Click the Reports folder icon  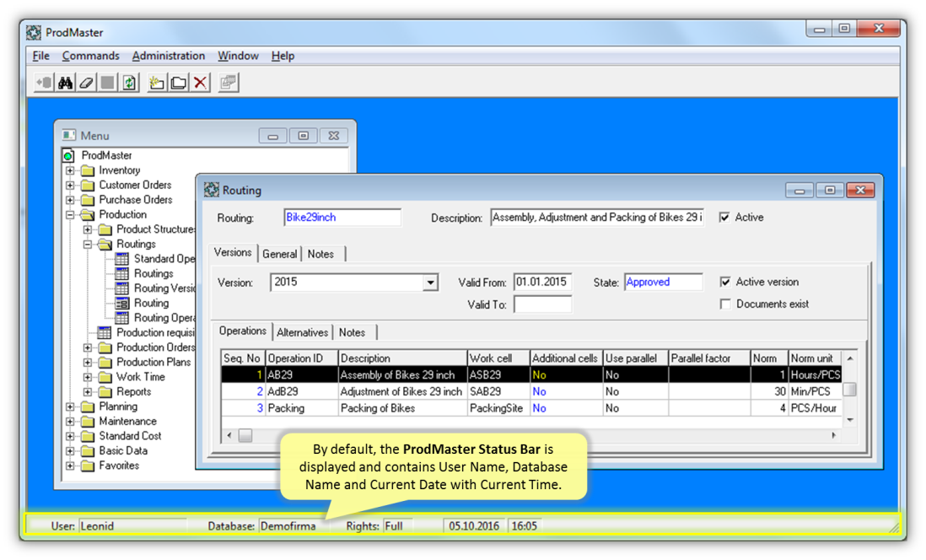tap(105, 391)
